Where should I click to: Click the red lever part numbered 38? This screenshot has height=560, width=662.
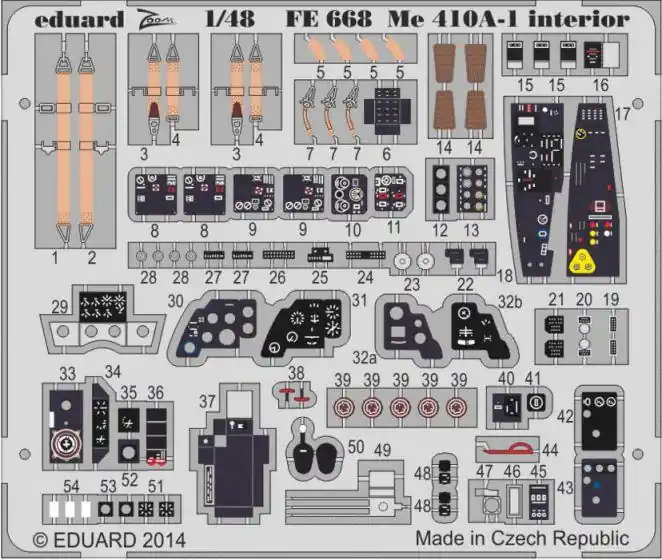pyautogui.click(x=297, y=394)
